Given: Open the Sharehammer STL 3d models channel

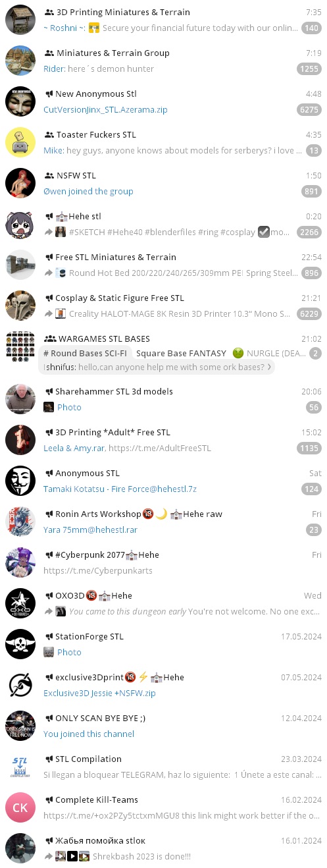Looking at the screenshot, I should 163,399.
